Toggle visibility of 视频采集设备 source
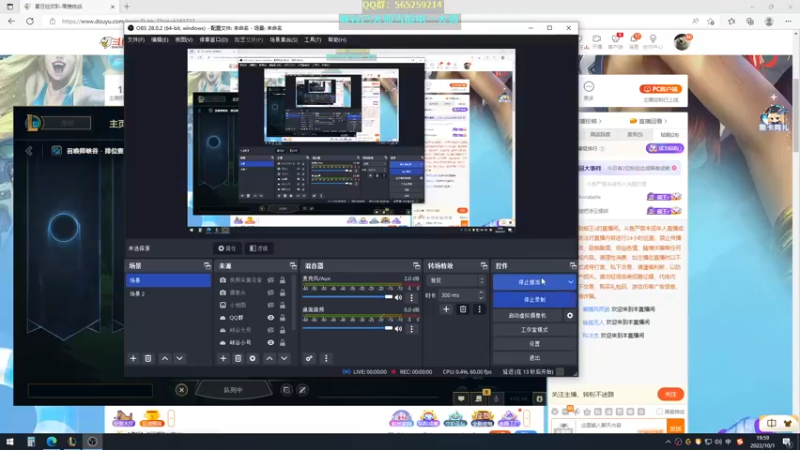This screenshot has height=450, width=800. pos(271,280)
